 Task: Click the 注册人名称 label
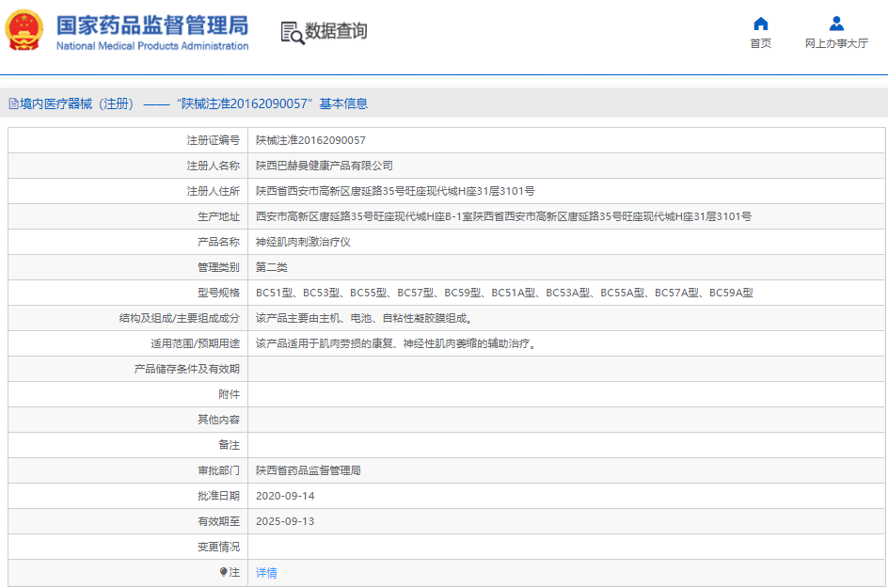(x=213, y=166)
